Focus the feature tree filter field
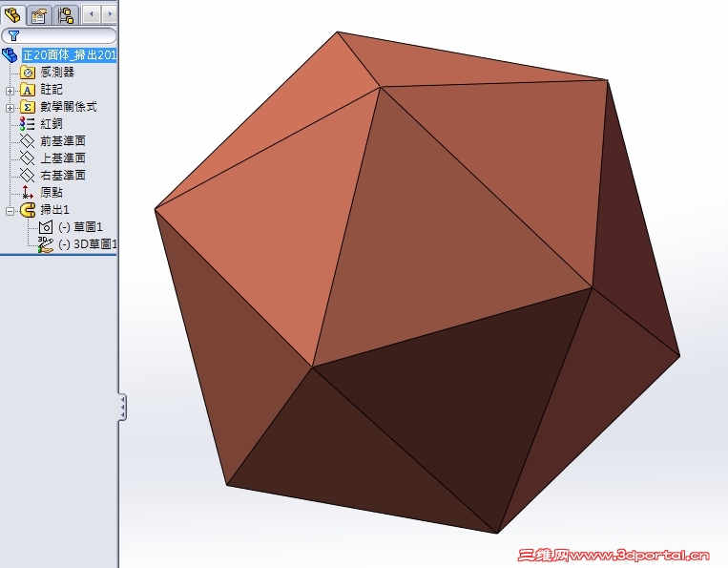This screenshot has height=568, width=728. pos(59,35)
